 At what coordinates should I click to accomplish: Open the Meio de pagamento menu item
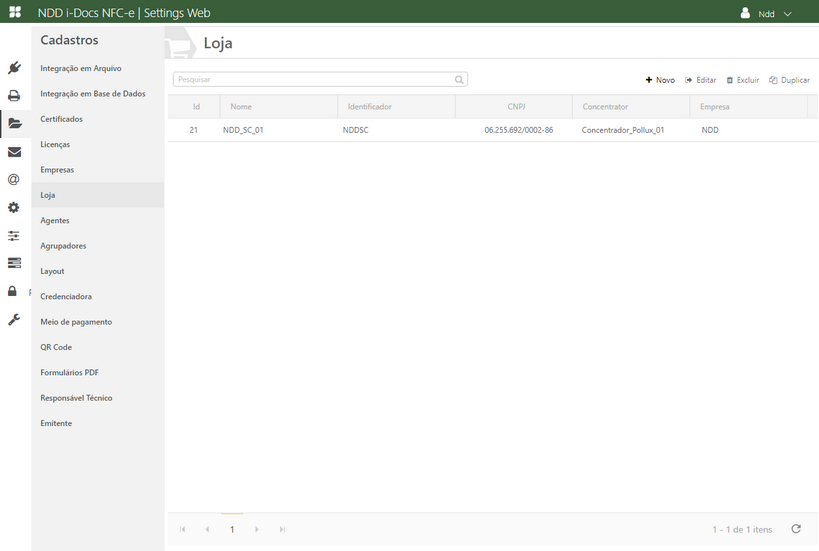click(76, 322)
